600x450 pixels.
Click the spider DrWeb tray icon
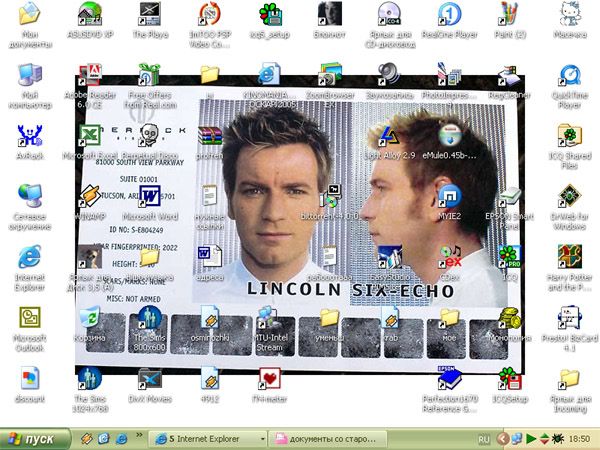(558, 439)
